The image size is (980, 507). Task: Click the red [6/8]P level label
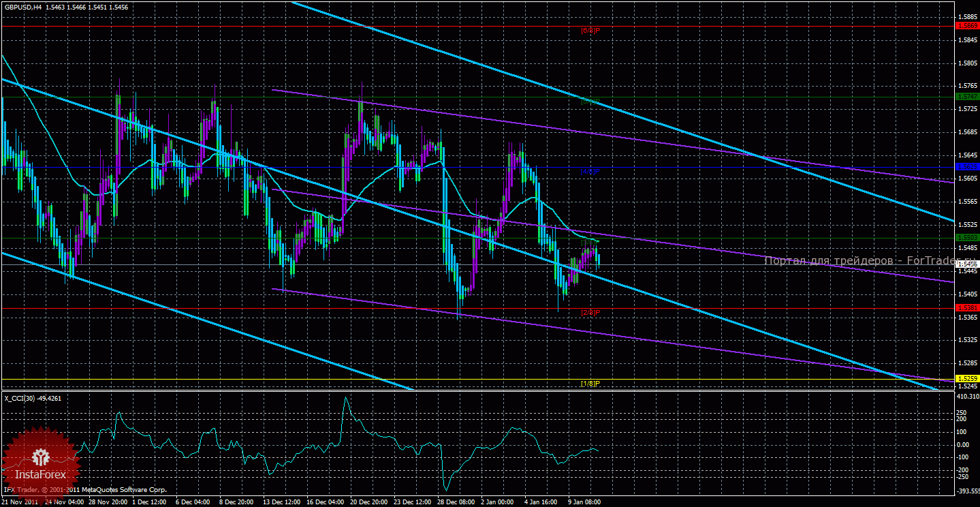click(590, 31)
